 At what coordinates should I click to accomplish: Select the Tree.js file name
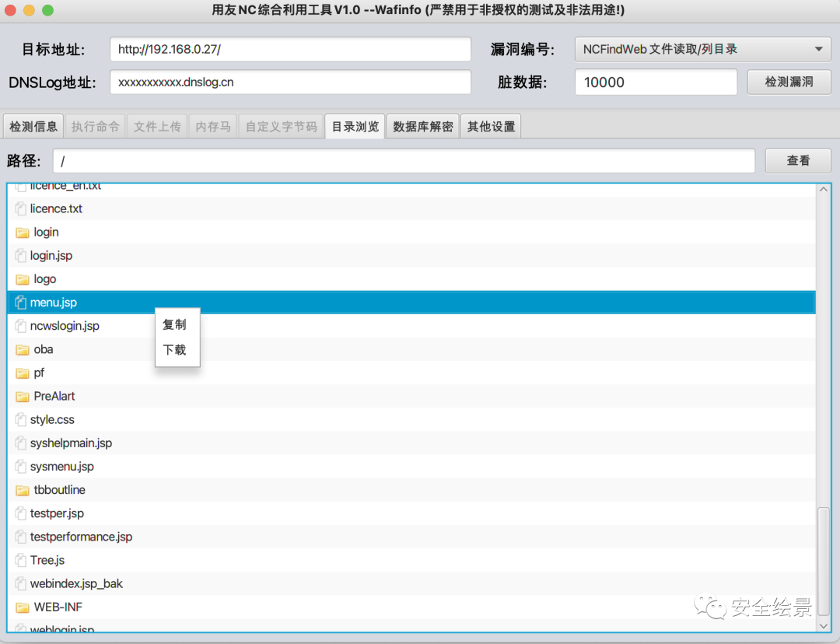(x=47, y=561)
